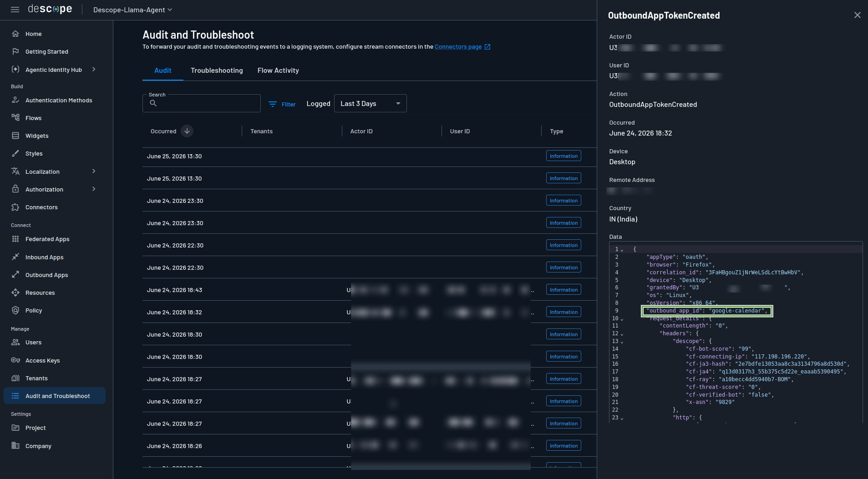Select the June 24, 2026 18:43 row
Screen dimensions: 868x479
click(369, 290)
